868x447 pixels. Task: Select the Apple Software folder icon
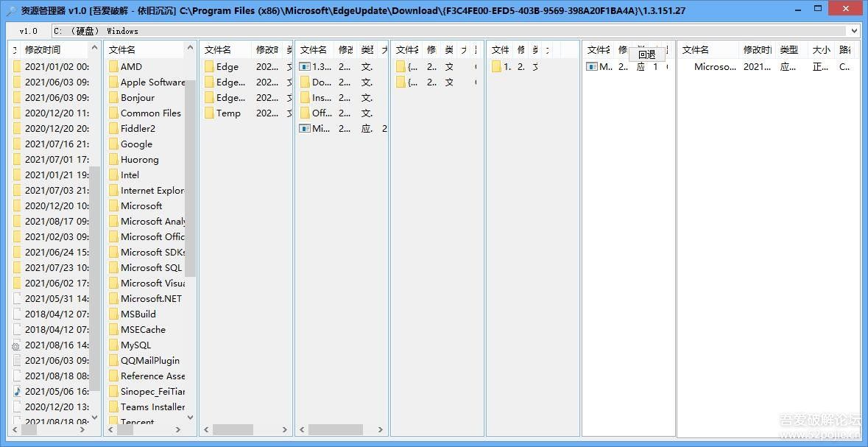(x=113, y=82)
